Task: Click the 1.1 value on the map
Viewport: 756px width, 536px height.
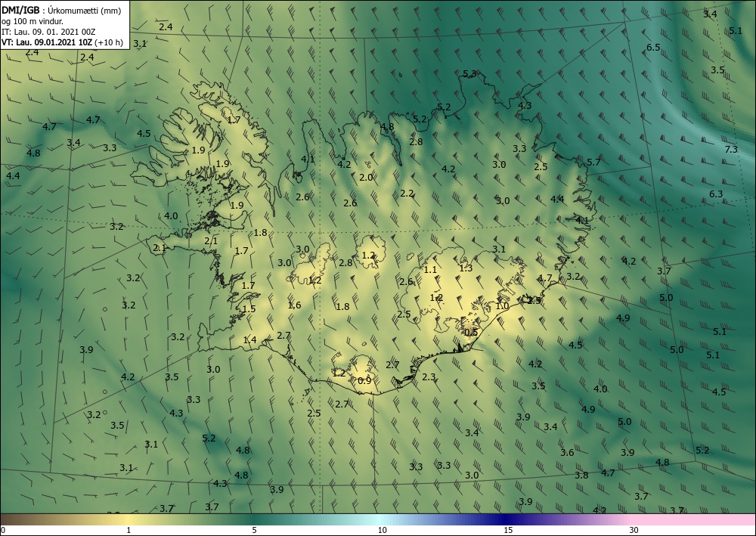Action: pyautogui.click(x=430, y=270)
